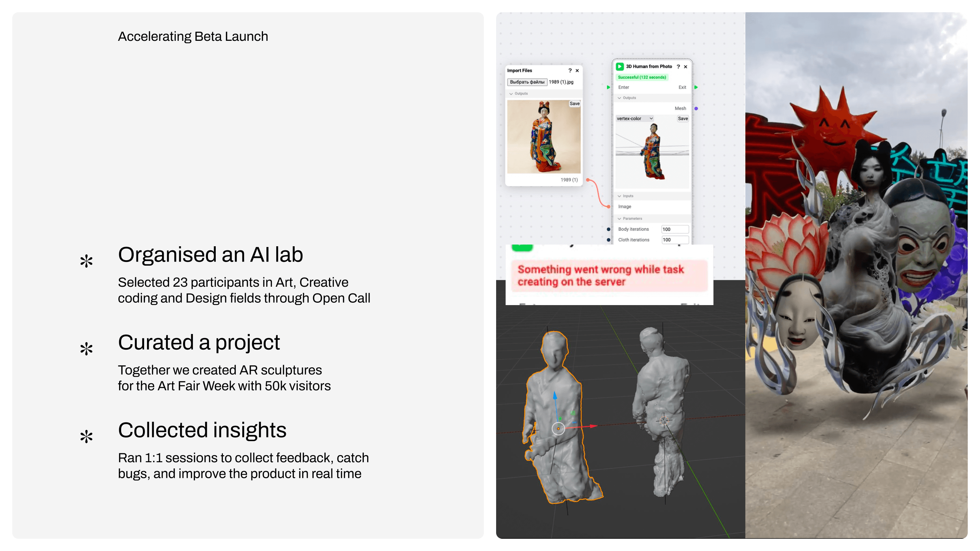Click the green run button on 3D Human node
This screenshot has width=980, height=551.
(x=619, y=67)
